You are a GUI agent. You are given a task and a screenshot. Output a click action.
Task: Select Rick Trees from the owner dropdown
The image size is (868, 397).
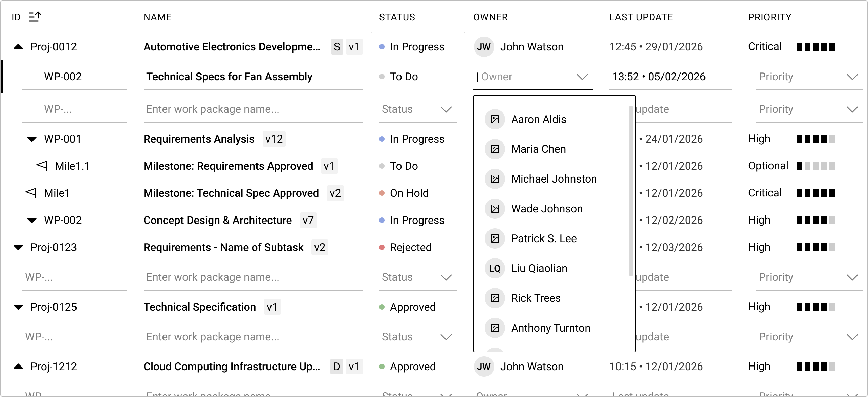536,298
